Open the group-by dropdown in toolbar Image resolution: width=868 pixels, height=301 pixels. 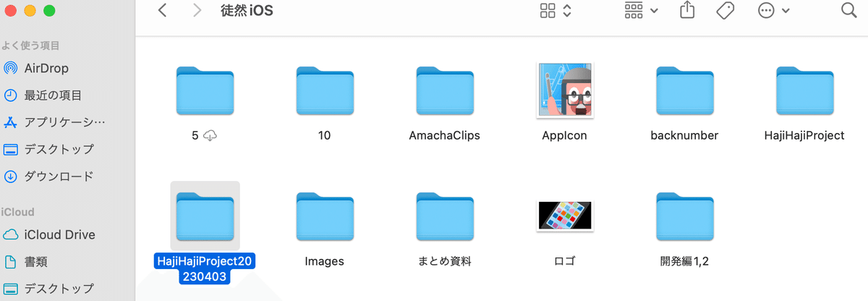pyautogui.click(x=641, y=11)
